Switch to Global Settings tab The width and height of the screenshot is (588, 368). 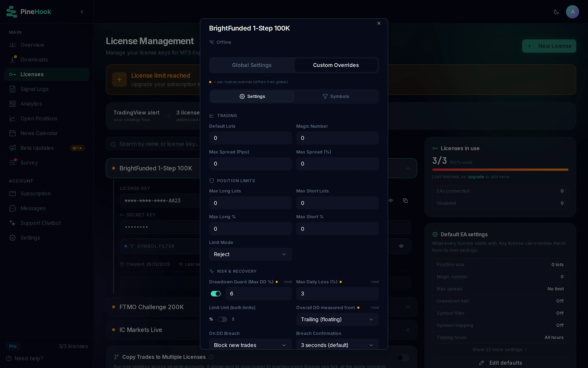pos(252,65)
